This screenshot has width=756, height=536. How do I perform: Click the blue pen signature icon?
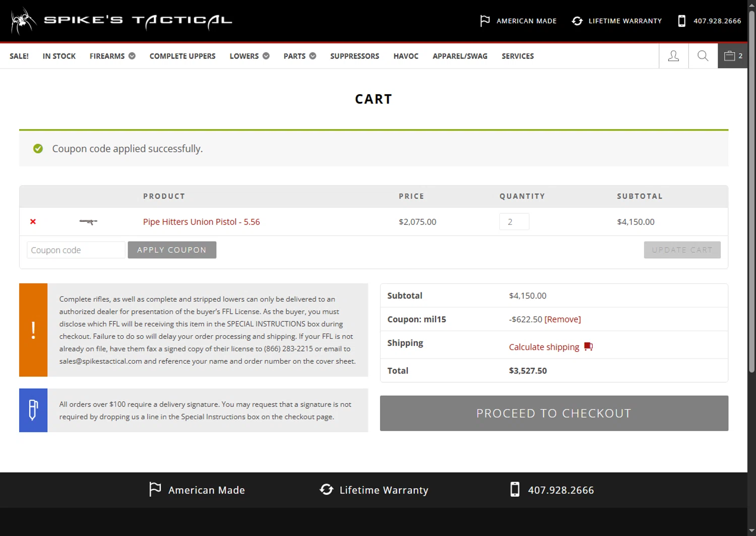click(33, 410)
